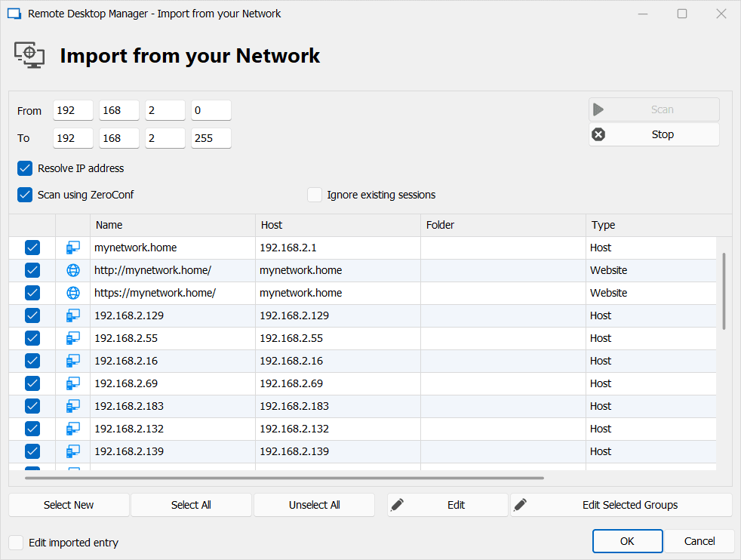The image size is (741, 560).
Task: Uncheck the mynetwork.home host row checkbox
Action: (x=32, y=248)
